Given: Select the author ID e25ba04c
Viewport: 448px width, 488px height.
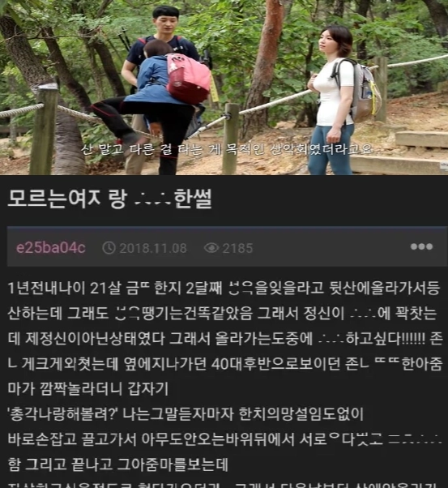Looking at the screenshot, I should tap(51, 248).
